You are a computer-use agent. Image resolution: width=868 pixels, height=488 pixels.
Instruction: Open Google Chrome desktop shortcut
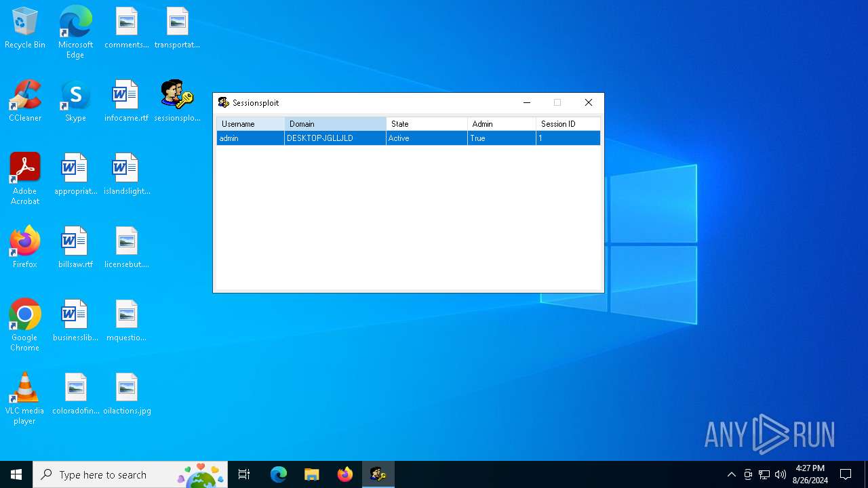click(x=25, y=325)
